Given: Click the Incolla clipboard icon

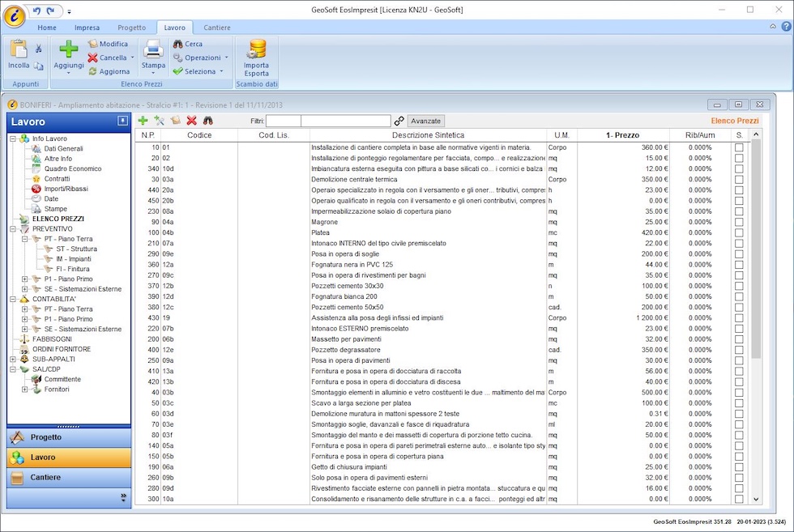Looking at the screenshot, I should [x=18, y=49].
